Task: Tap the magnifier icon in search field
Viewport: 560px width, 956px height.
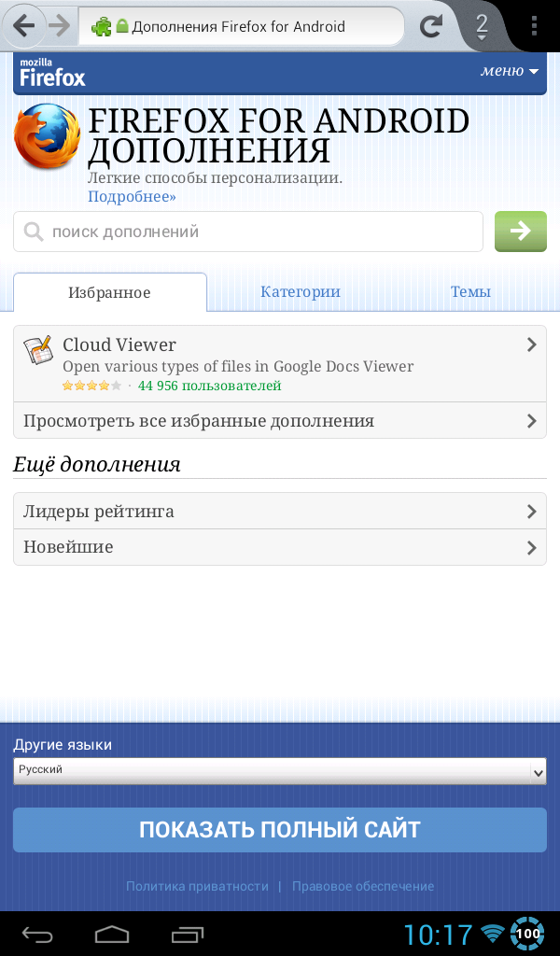Action: tap(34, 232)
